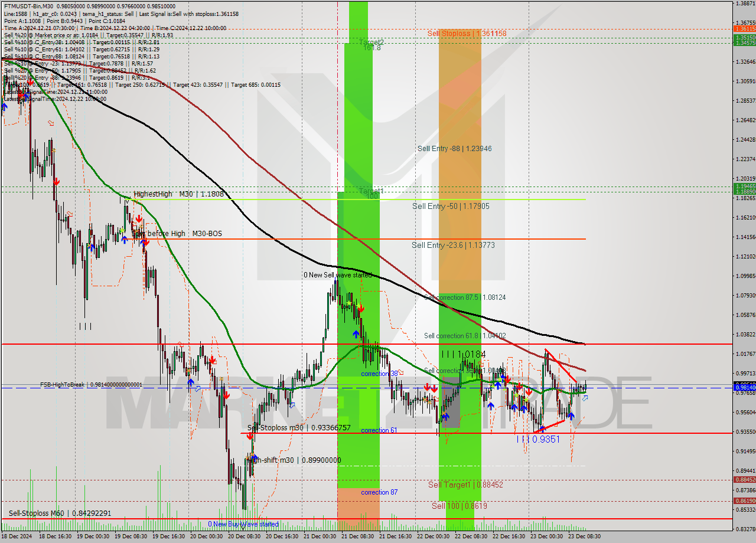
Task: Select 'Sell Target1 | 0.88452' label
Action: click(465, 485)
